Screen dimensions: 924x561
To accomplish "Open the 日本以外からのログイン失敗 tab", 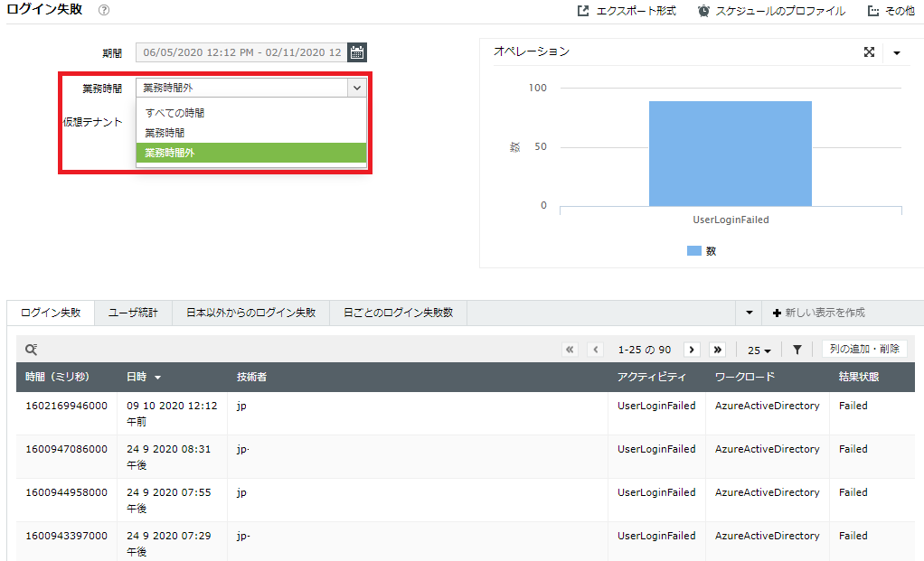I will tap(251, 313).
